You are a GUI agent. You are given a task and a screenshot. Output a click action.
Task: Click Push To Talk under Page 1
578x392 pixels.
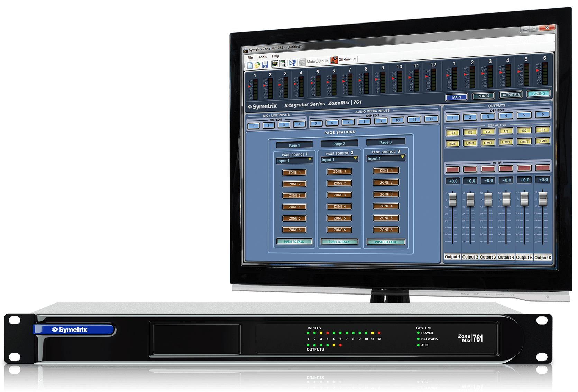[294, 241]
